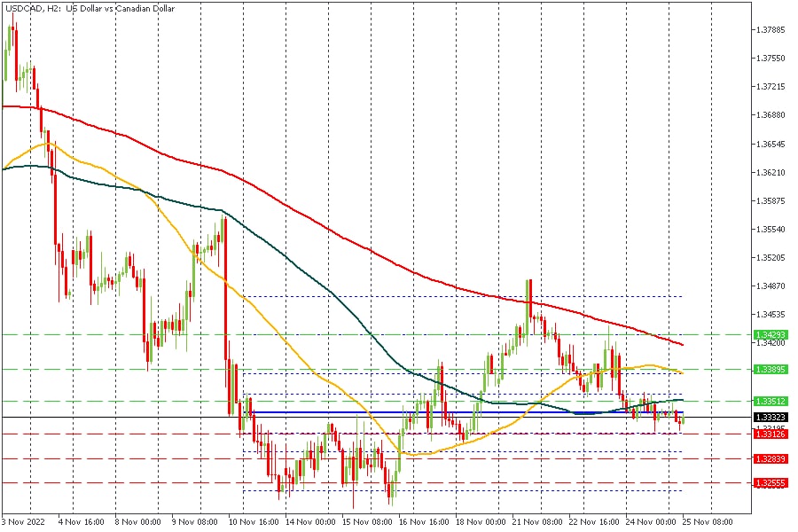The image size is (798, 532).
Task: Click the 10 Nov 16:00 time label
Action: (x=254, y=522)
